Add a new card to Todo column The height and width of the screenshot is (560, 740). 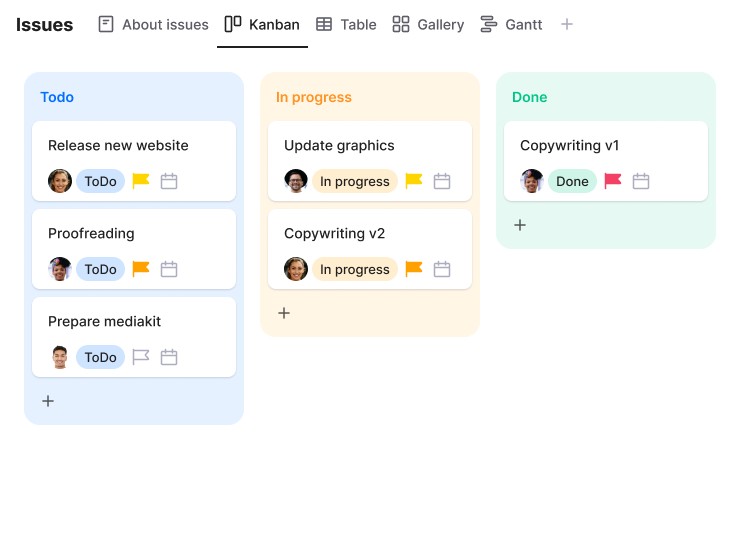tap(48, 401)
